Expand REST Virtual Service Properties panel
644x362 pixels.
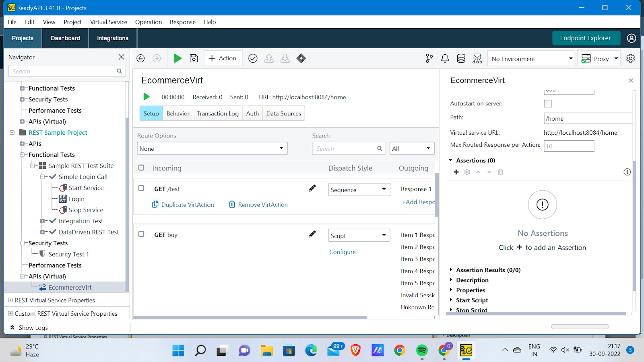click(10, 300)
